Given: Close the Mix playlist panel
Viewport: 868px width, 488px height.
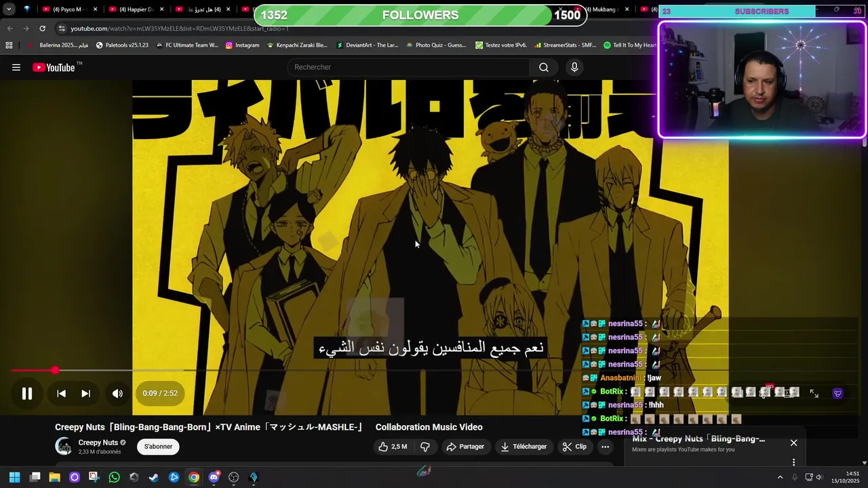Looking at the screenshot, I should click(793, 443).
